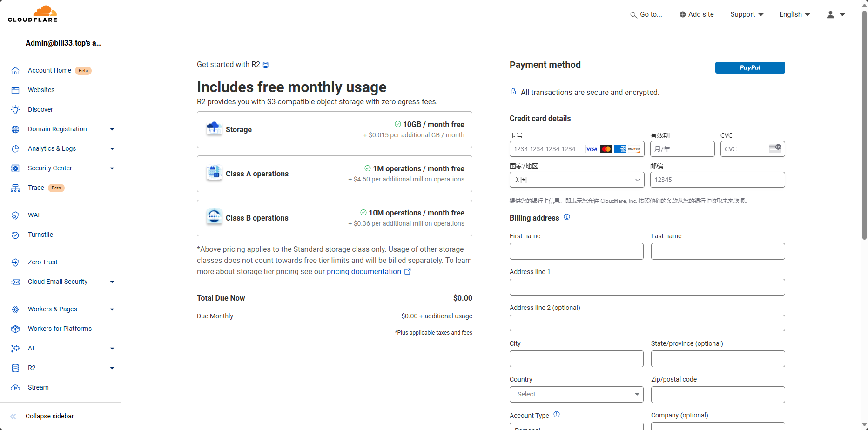Select the Account Home icon in sidebar

click(x=15, y=70)
